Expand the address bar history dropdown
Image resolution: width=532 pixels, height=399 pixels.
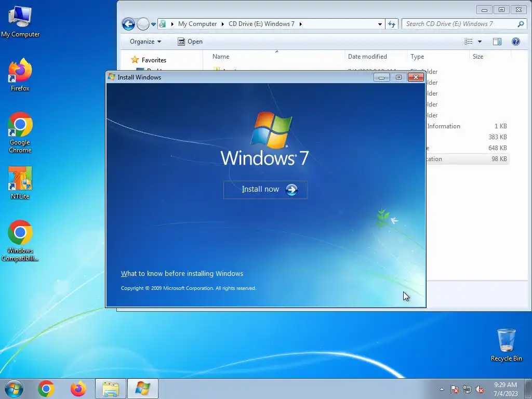pyautogui.click(x=380, y=24)
